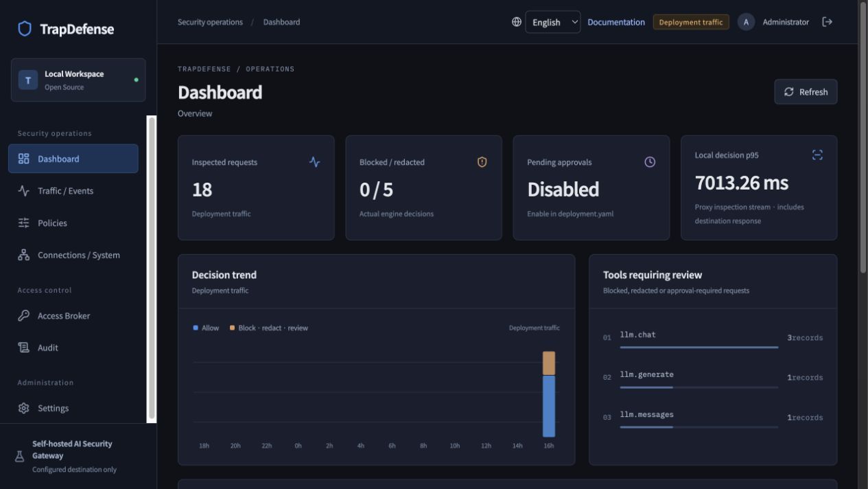868x489 pixels.
Task: Click the Local decision p95 scan icon
Action: click(817, 155)
